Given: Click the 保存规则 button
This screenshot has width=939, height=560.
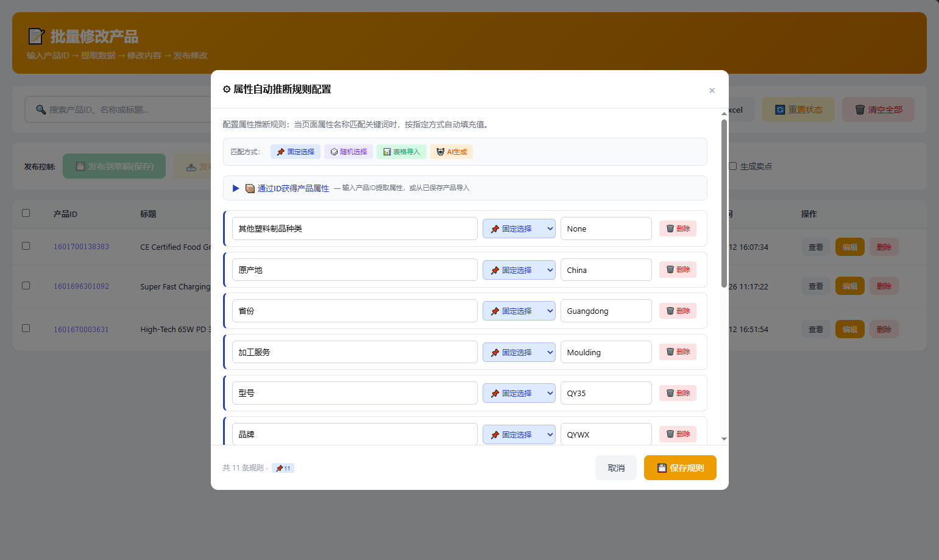Looking at the screenshot, I should tap(680, 468).
